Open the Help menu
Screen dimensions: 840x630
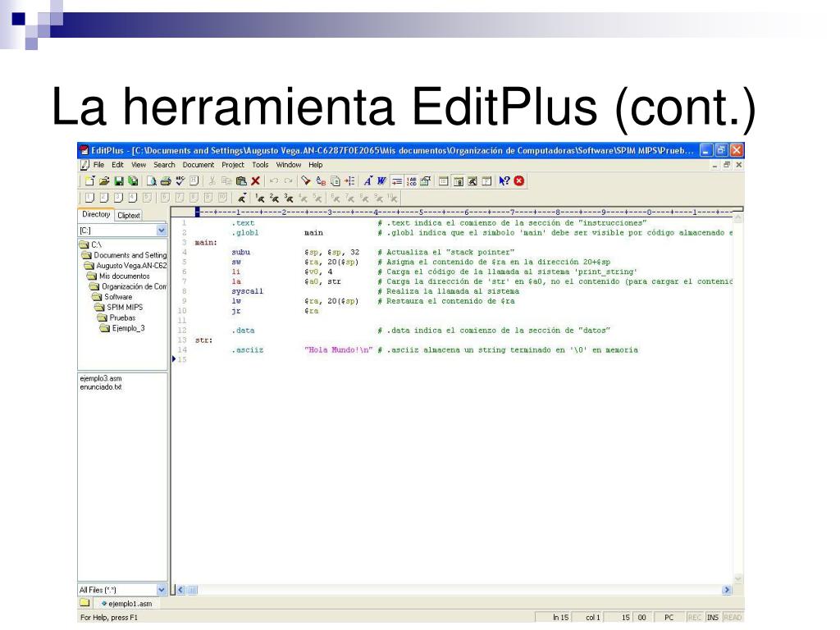pyautogui.click(x=316, y=165)
